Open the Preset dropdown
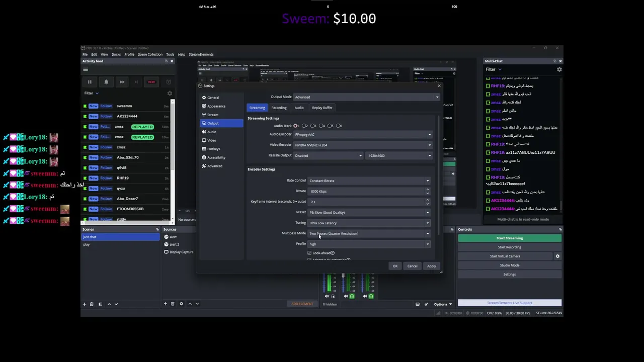Screen dimensions: 644x362 point(369,212)
